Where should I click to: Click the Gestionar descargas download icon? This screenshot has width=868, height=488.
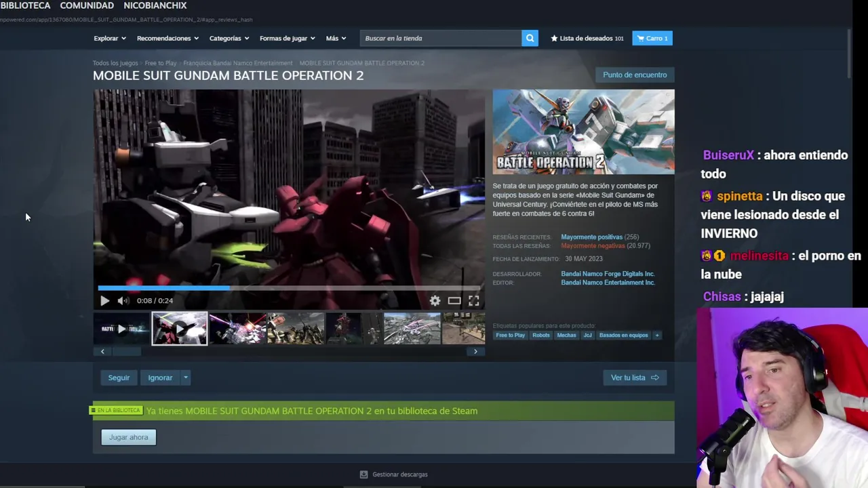click(x=363, y=474)
